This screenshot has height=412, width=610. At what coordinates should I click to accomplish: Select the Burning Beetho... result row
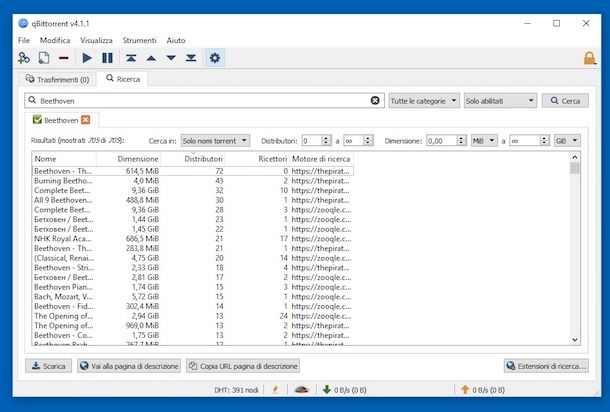click(x=193, y=181)
